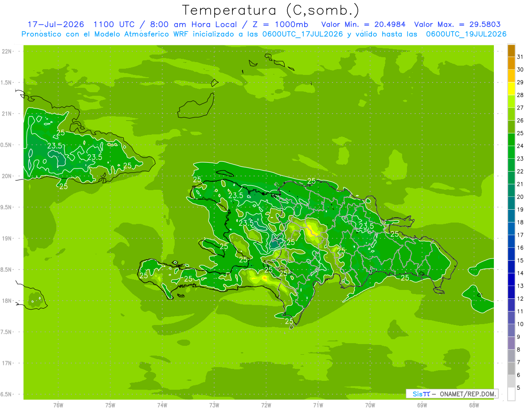Click the "20N" latitude label

click(x=7, y=176)
